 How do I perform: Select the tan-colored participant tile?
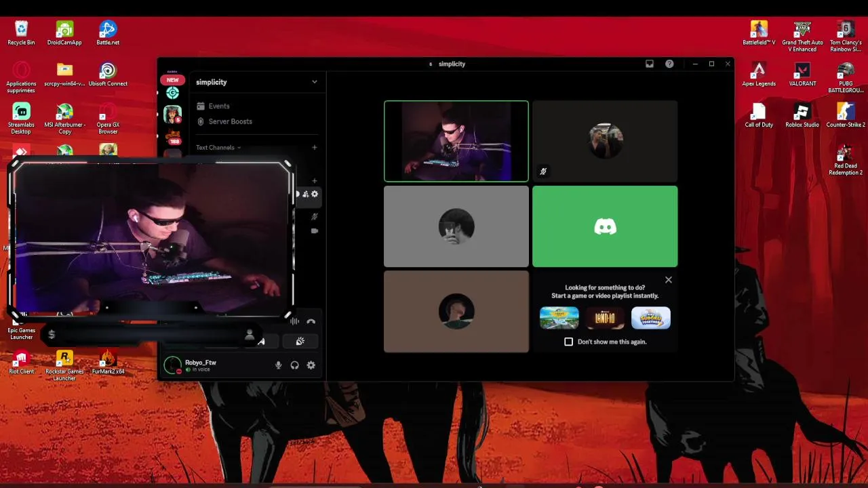point(456,312)
